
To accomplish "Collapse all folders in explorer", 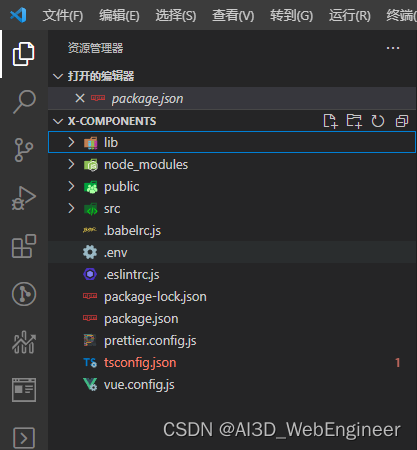I will (x=402, y=121).
